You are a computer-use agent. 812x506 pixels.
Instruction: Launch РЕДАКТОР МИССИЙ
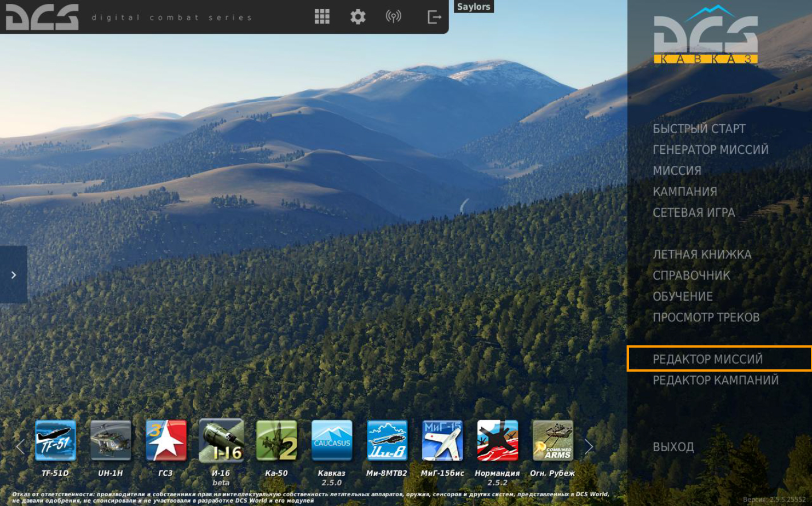[x=708, y=359]
